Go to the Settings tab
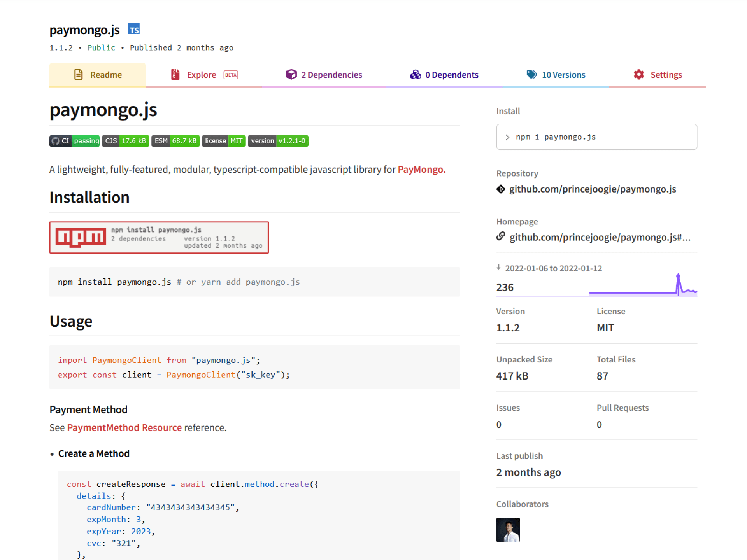The width and height of the screenshot is (747, 560). [x=658, y=75]
